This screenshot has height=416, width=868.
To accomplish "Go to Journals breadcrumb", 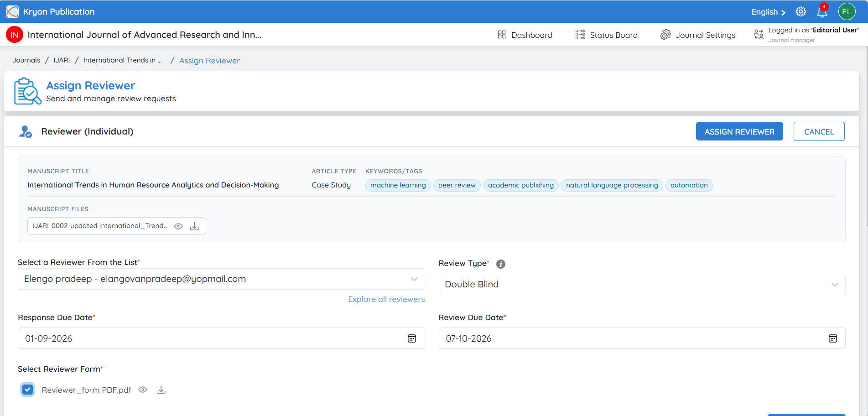I will 26,60.
